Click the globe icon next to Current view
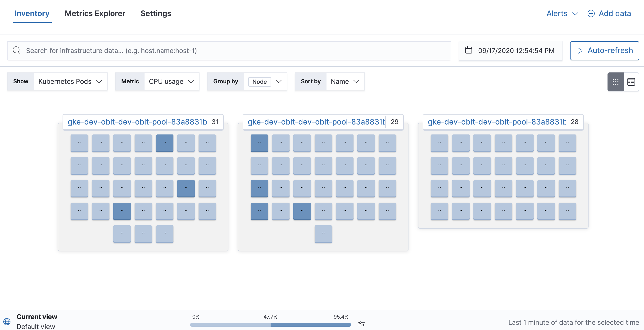 tap(6, 321)
